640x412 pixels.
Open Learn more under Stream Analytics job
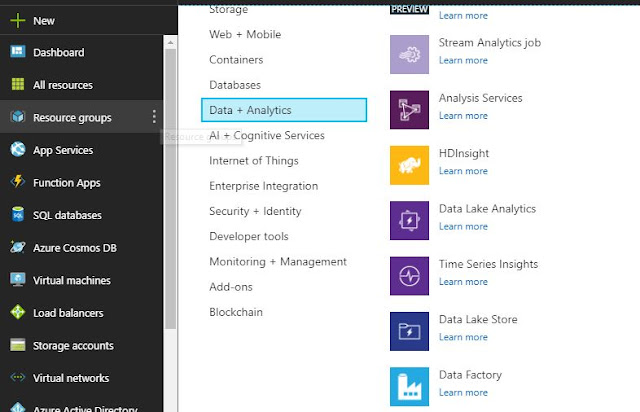463,60
